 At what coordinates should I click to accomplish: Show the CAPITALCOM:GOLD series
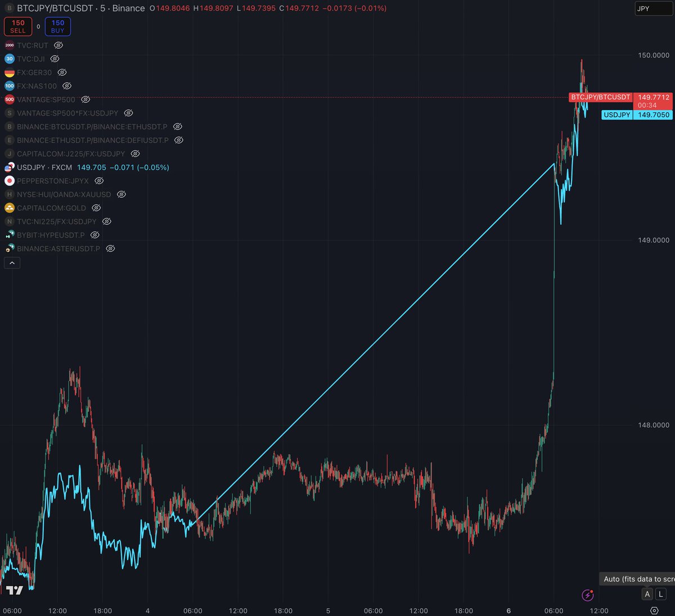click(96, 208)
